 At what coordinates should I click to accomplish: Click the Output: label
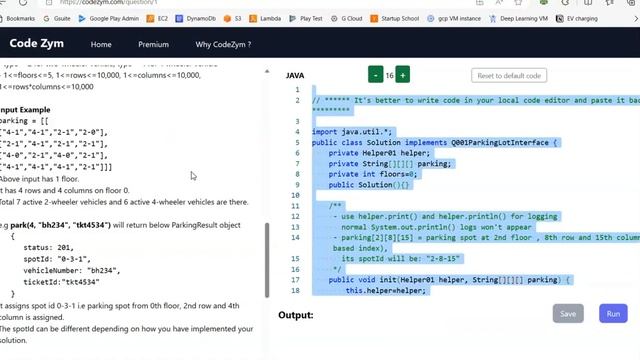coord(296,315)
